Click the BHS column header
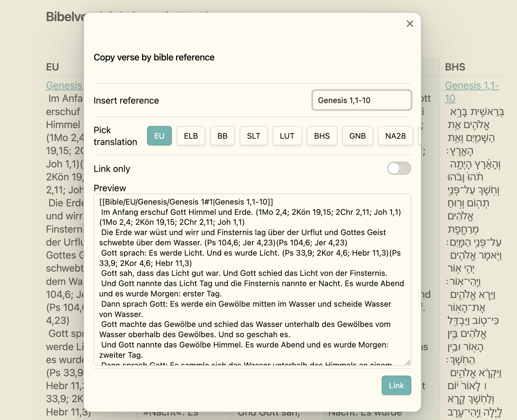The width and height of the screenshot is (517, 420). pyautogui.click(x=455, y=67)
